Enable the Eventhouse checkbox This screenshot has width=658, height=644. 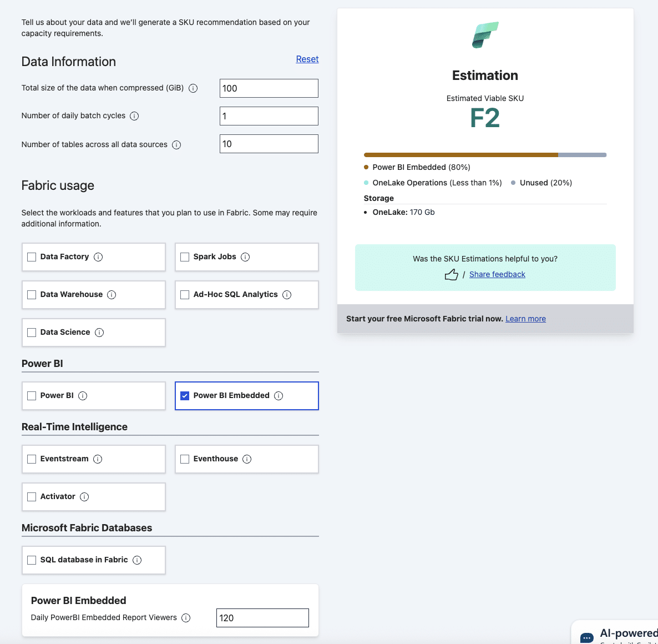click(185, 459)
